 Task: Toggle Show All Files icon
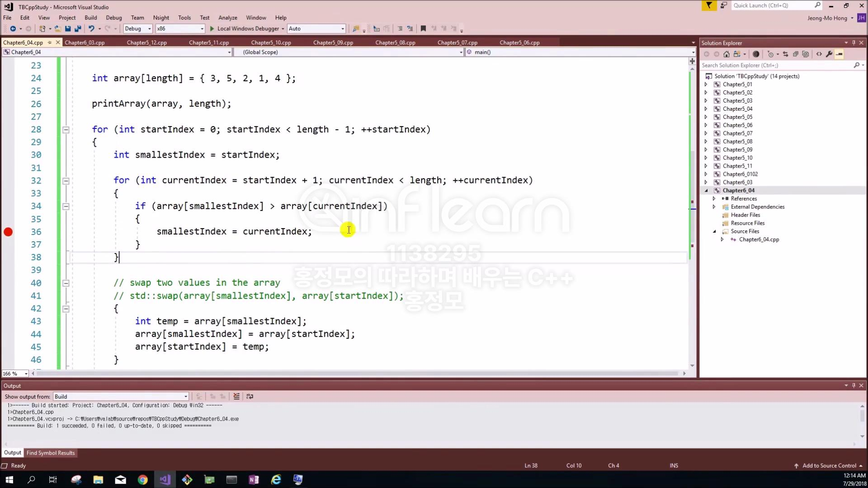tap(806, 54)
